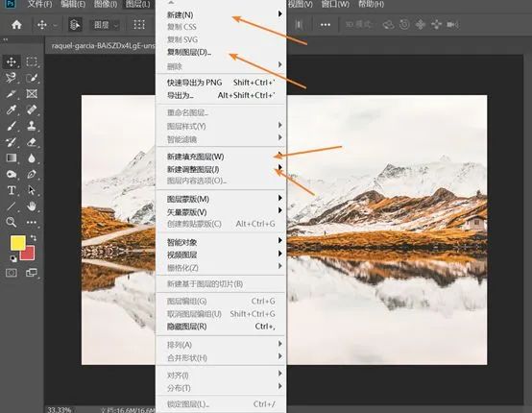532x413 pixels.
Task: Open the Move tool preset dropdown arrow
Action: tap(55, 25)
